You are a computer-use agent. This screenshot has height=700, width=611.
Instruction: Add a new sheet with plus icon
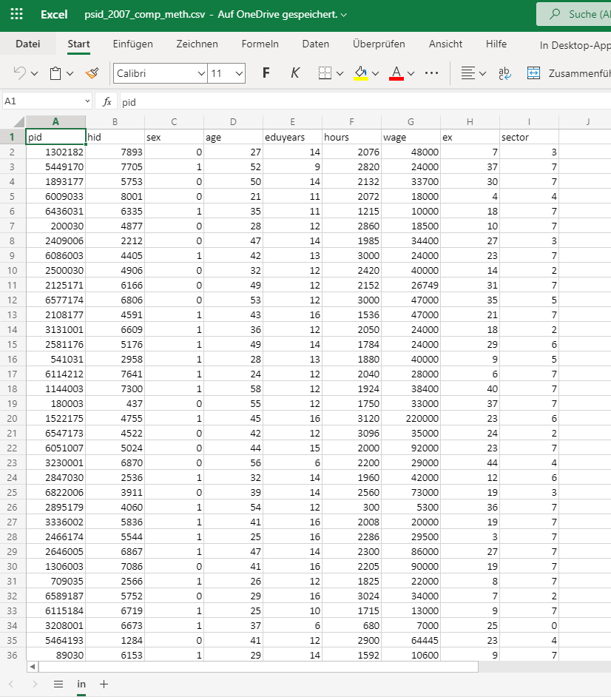(x=104, y=684)
